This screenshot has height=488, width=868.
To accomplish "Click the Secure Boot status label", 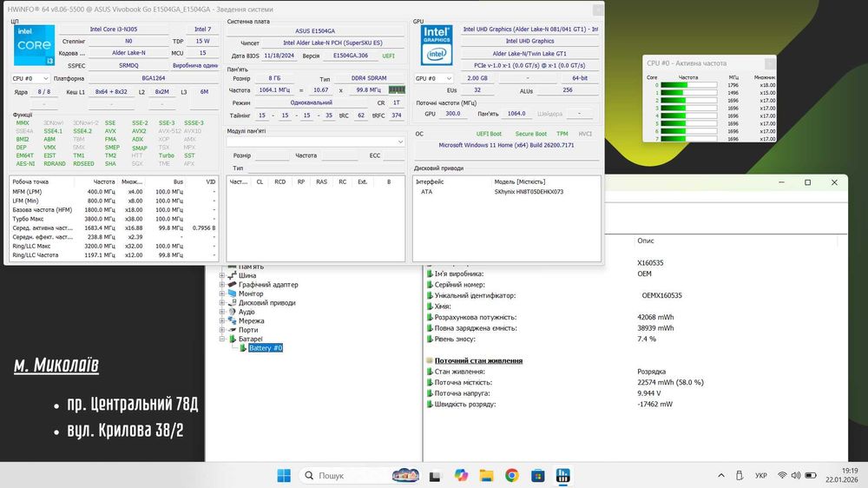I will point(531,134).
